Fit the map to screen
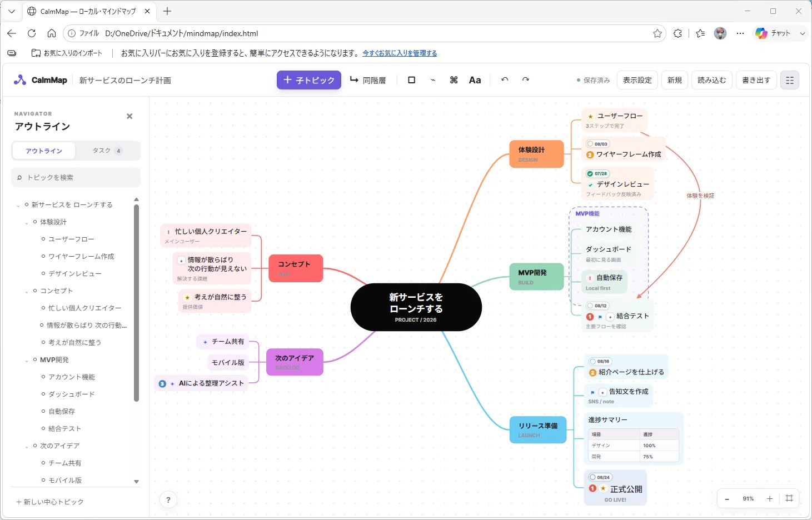This screenshot has height=520, width=812. (x=789, y=498)
